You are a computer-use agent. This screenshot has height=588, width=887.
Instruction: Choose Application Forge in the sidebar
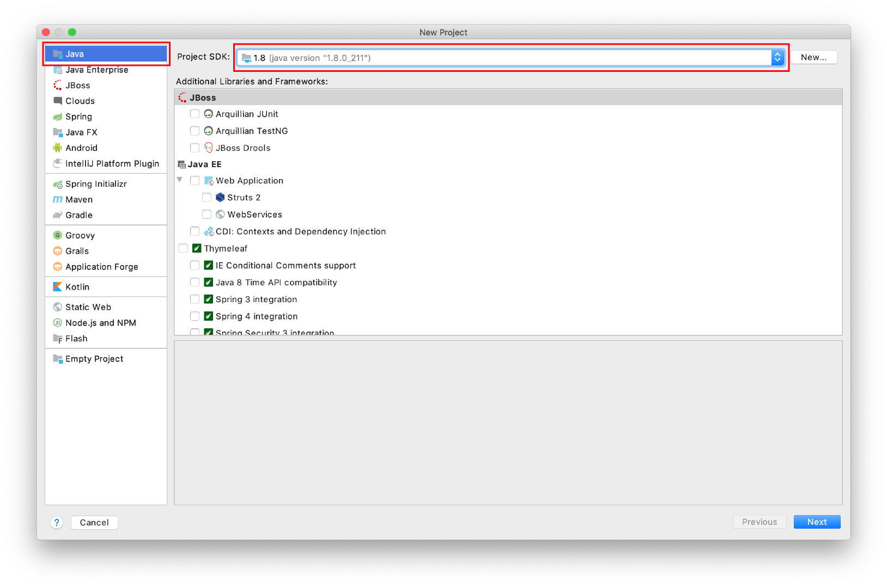tap(106, 267)
